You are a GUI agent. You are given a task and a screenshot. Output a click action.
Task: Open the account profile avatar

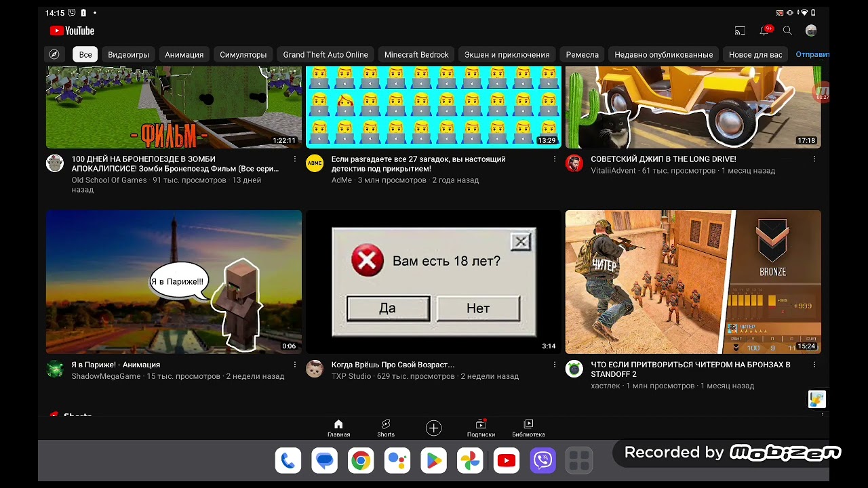pos(811,30)
